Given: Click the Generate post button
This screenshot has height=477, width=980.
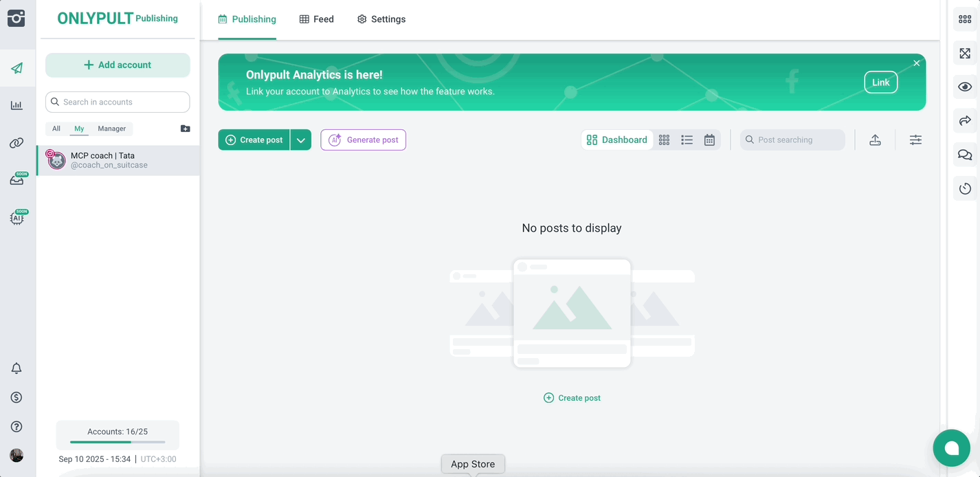Looking at the screenshot, I should pyautogui.click(x=363, y=140).
